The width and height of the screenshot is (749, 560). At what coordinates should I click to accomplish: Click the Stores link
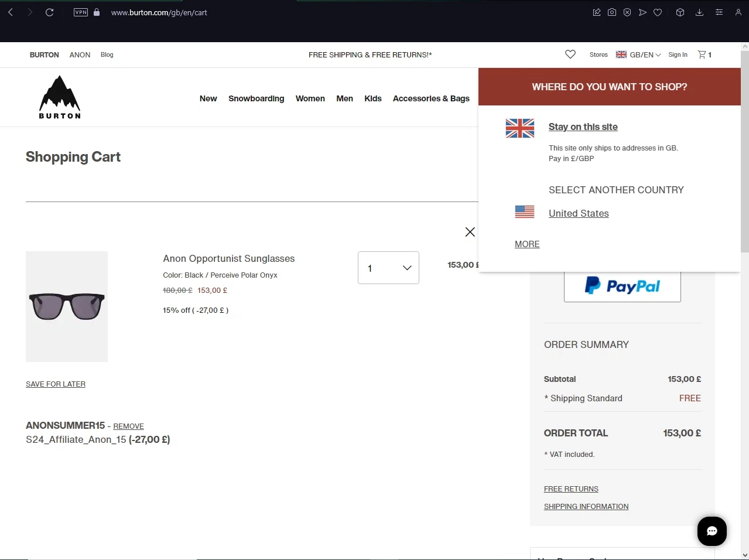598,55
